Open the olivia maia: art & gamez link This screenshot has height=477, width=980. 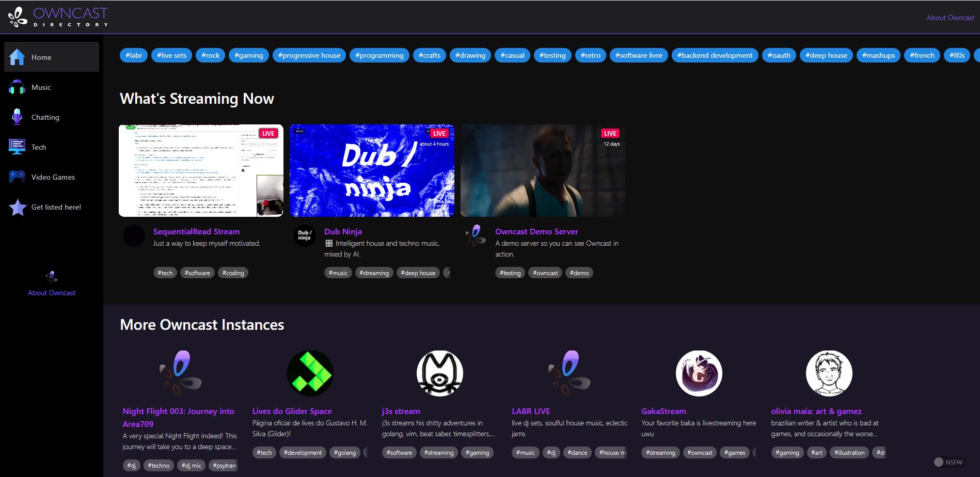[x=816, y=411]
